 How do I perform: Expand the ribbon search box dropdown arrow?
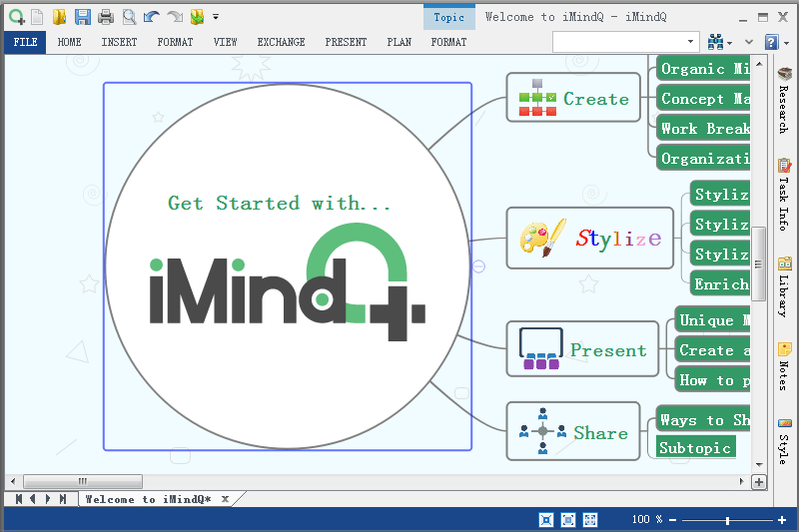[691, 42]
